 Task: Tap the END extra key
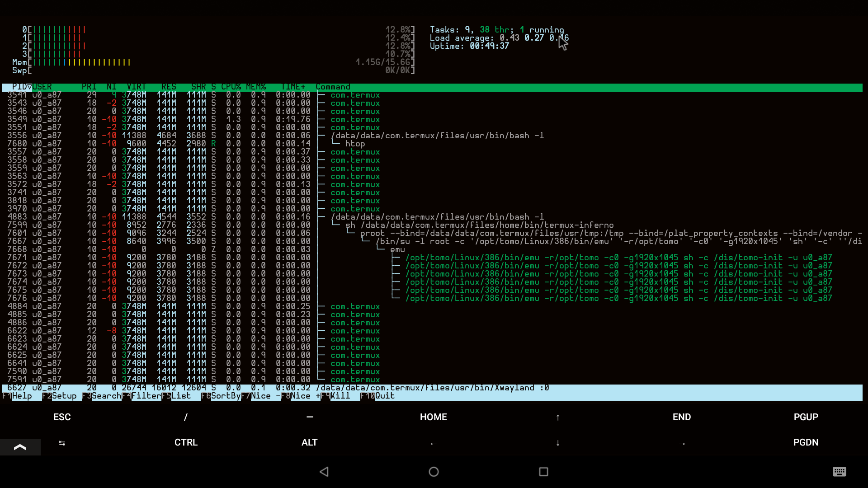682,417
